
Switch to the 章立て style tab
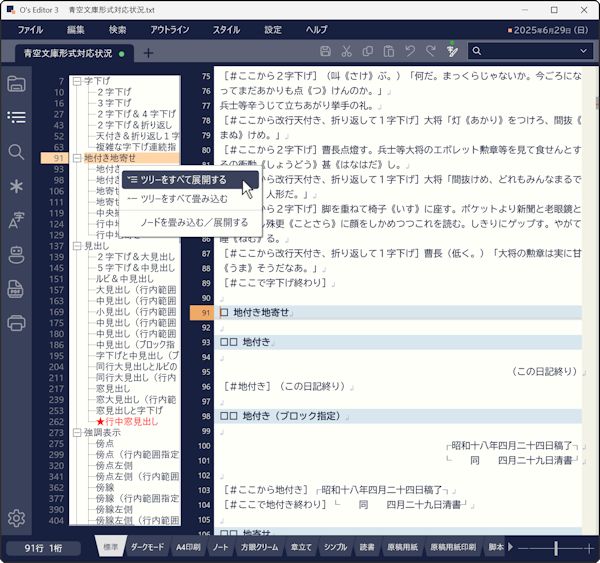coord(301,547)
